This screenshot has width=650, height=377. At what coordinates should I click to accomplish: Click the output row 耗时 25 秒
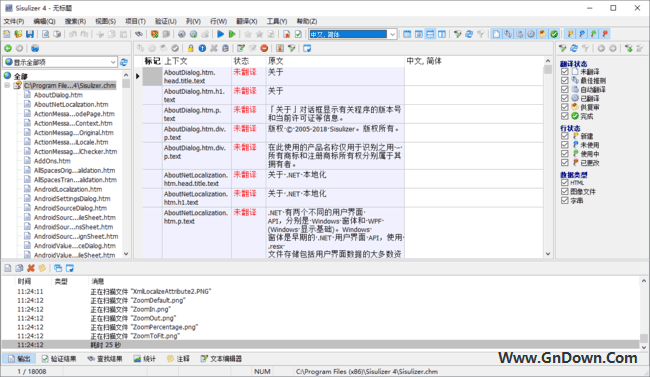320,345
